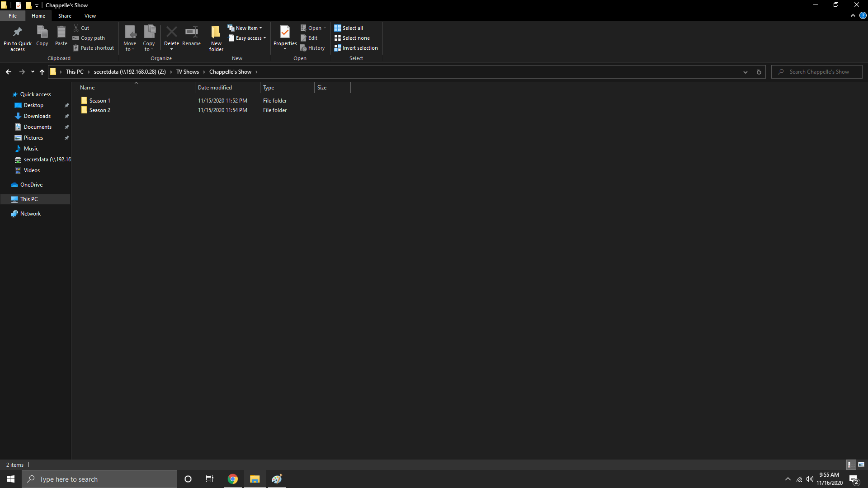
Task: Open Documents in navigation pane
Action: click(x=38, y=127)
